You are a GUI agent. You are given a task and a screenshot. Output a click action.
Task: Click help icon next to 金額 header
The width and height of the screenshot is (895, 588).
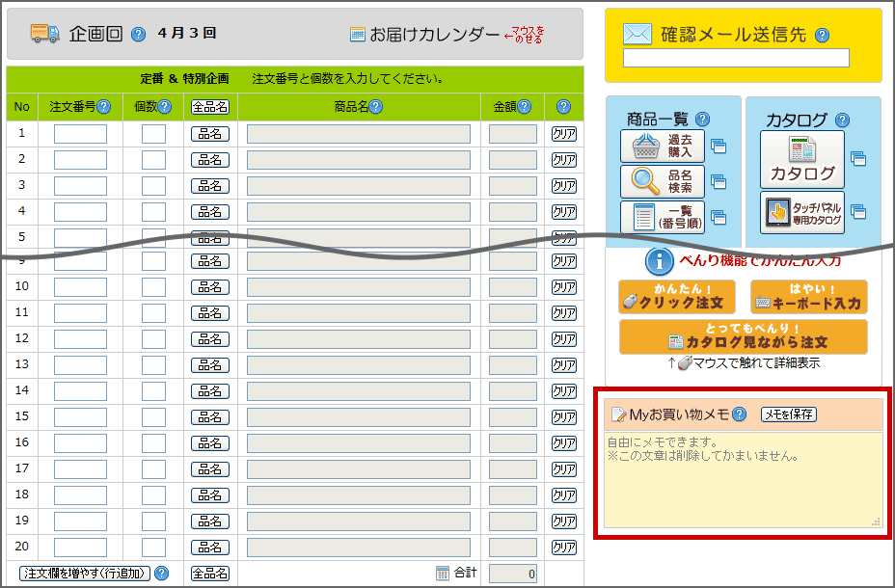(x=524, y=107)
